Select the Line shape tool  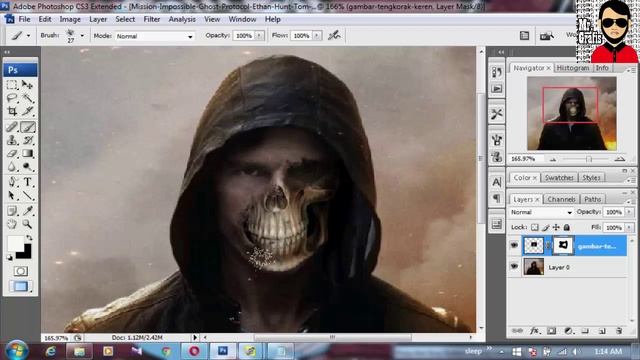(27, 196)
